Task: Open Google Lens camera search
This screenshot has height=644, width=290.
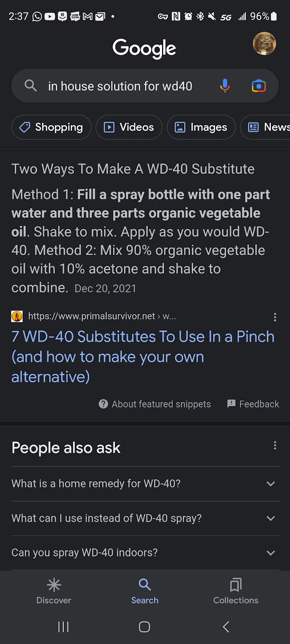Action: tap(259, 86)
